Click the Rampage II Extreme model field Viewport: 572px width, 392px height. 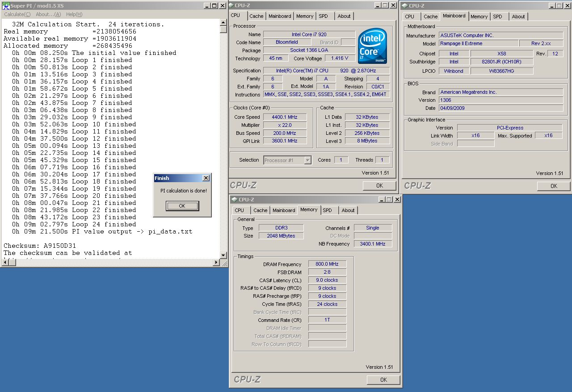(479, 43)
